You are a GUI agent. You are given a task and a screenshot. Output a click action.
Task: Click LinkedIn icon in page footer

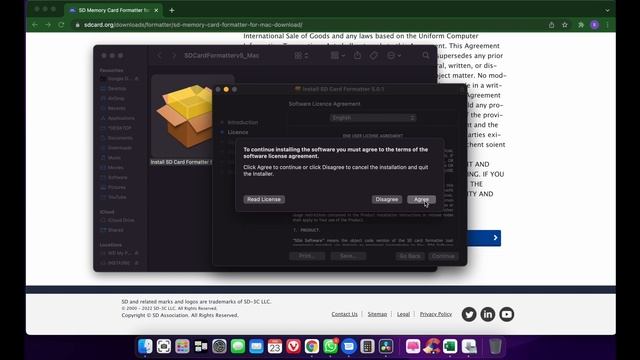click(488, 314)
